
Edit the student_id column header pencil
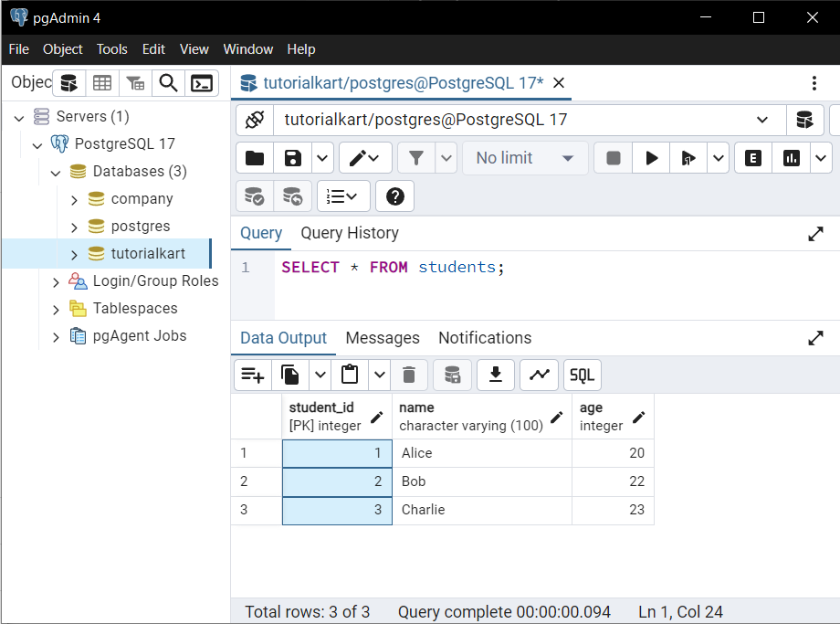pyautogui.click(x=376, y=418)
